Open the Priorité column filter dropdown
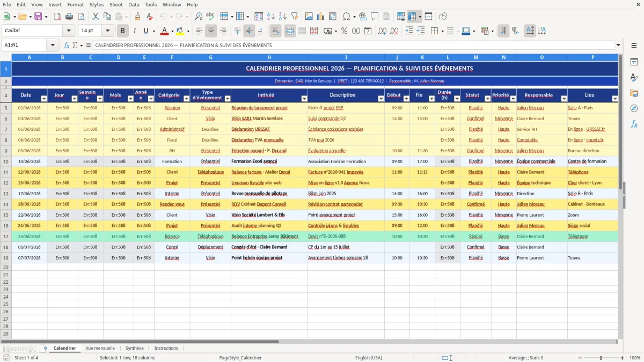The height and width of the screenshot is (362, 644). tap(513, 99)
